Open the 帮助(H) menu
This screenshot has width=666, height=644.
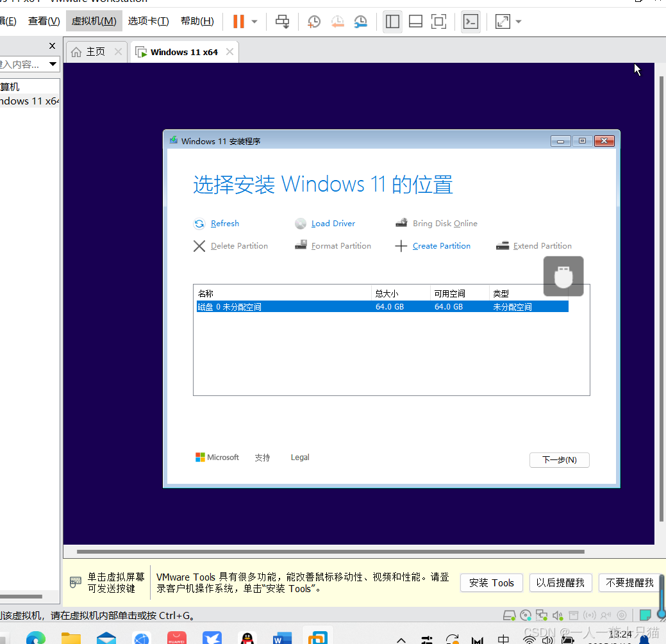point(197,21)
